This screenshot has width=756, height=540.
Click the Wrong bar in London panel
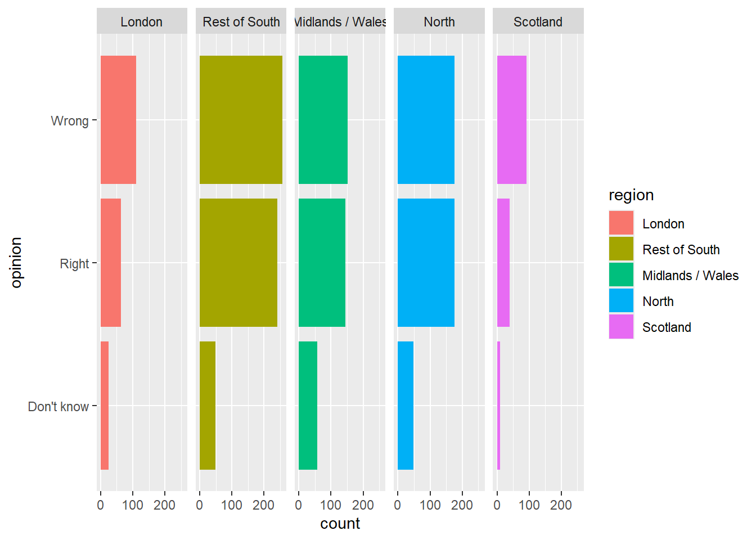pyautogui.click(x=118, y=120)
